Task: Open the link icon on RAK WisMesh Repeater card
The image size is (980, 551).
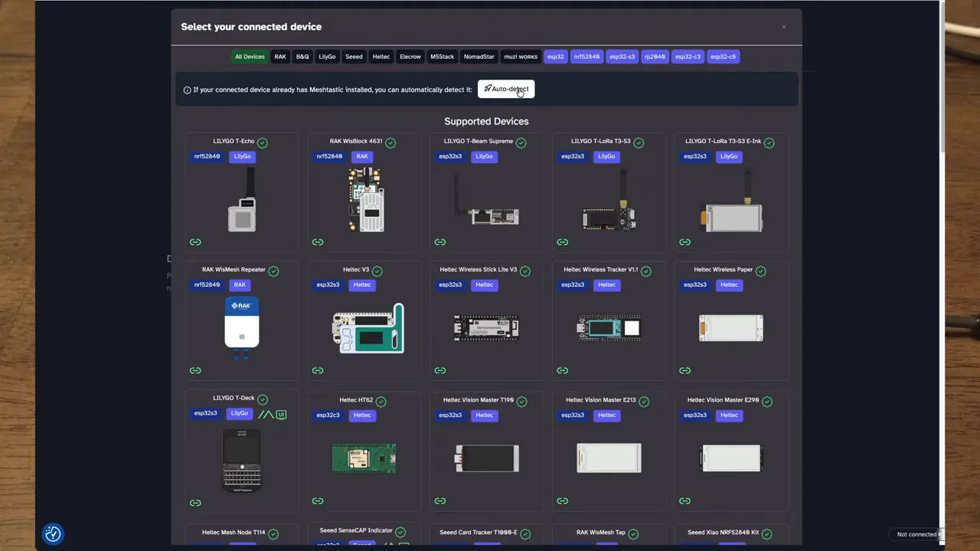Action: click(195, 370)
